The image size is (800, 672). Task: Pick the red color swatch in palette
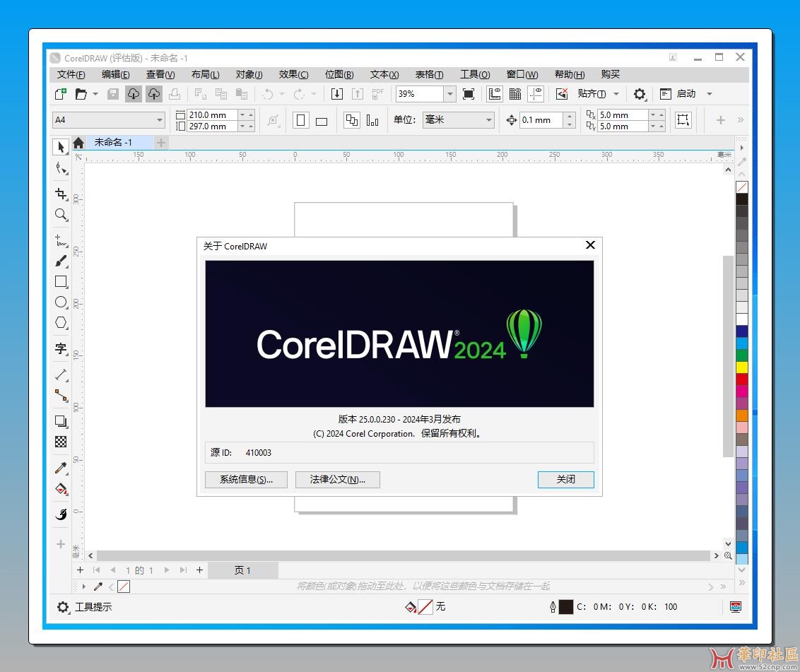742,379
